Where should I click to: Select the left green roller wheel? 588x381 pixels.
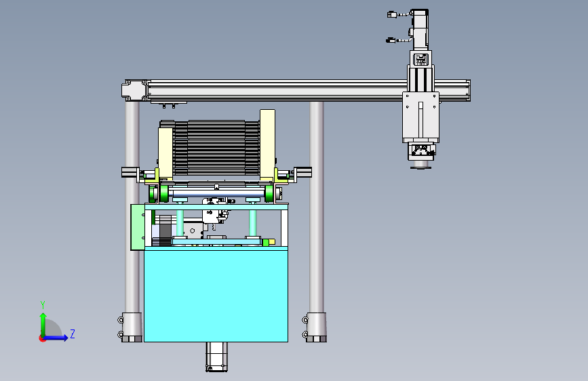click(164, 193)
